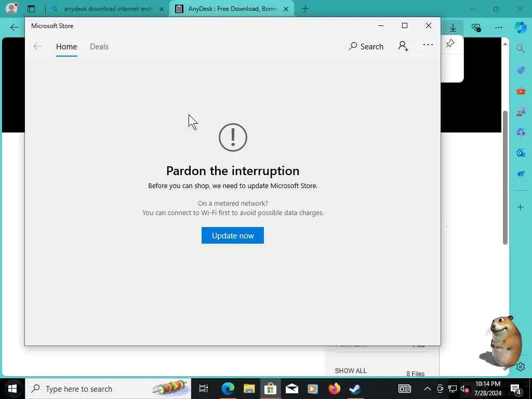This screenshot has width=532, height=399.
Task: Minimize the Microsoft Store window
Action: (x=381, y=26)
